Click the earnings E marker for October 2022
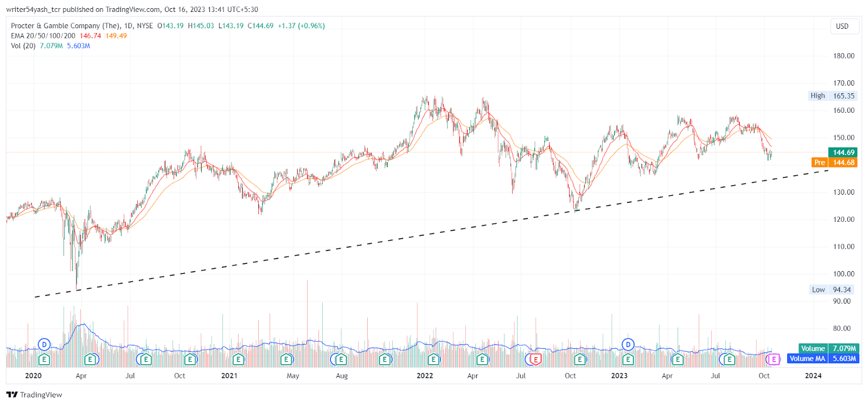Image resolution: width=868 pixels, height=405 pixels. 580,359
